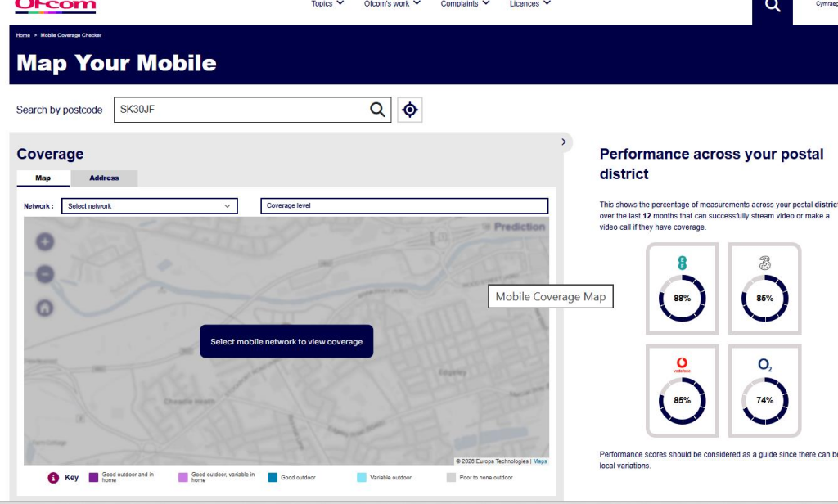
Task: Zoom out on the coverage map
Action: [x=45, y=274]
